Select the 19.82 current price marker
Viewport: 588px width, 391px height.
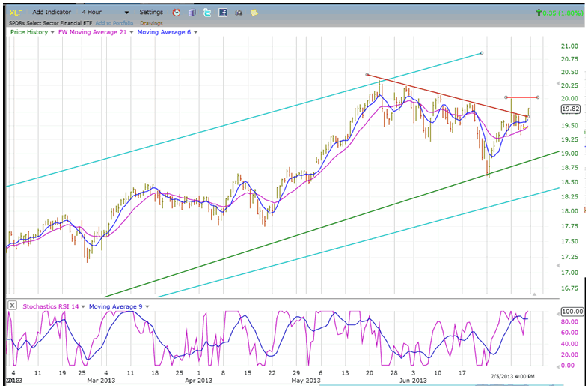(570, 109)
